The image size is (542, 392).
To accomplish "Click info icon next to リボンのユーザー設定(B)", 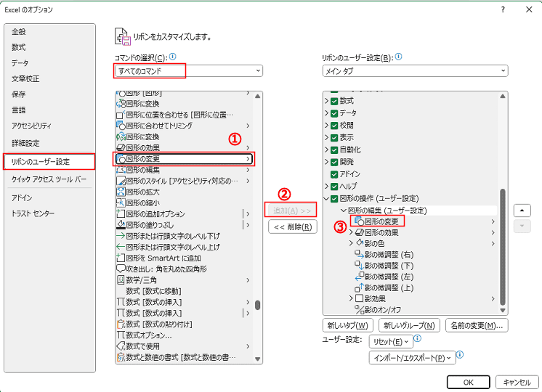I will (x=399, y=57).
